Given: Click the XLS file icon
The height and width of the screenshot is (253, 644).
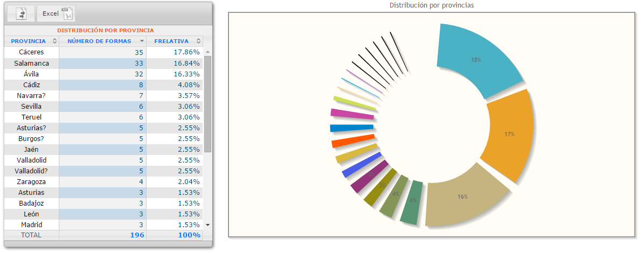Looking at the screenshot, I should tap(67, 13).
